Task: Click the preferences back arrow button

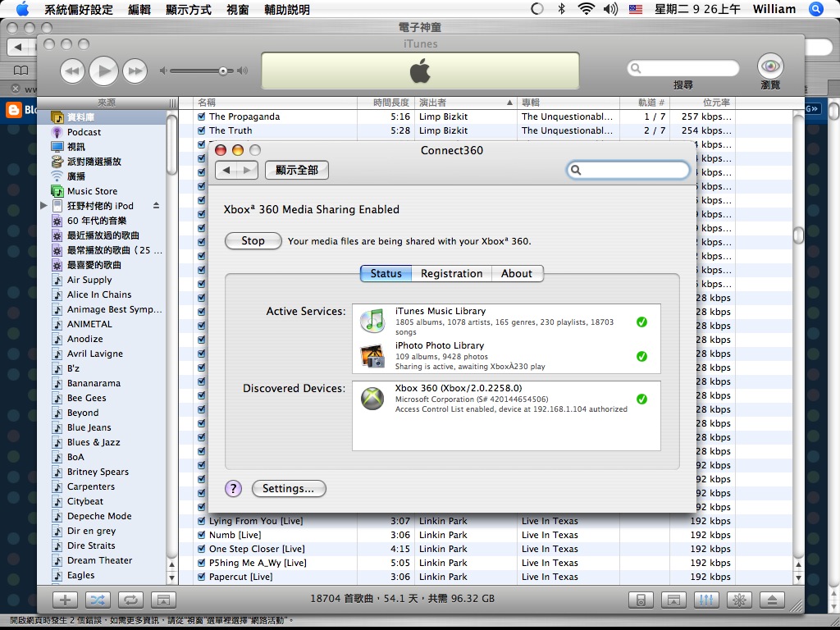Action: tap(226, 170)
